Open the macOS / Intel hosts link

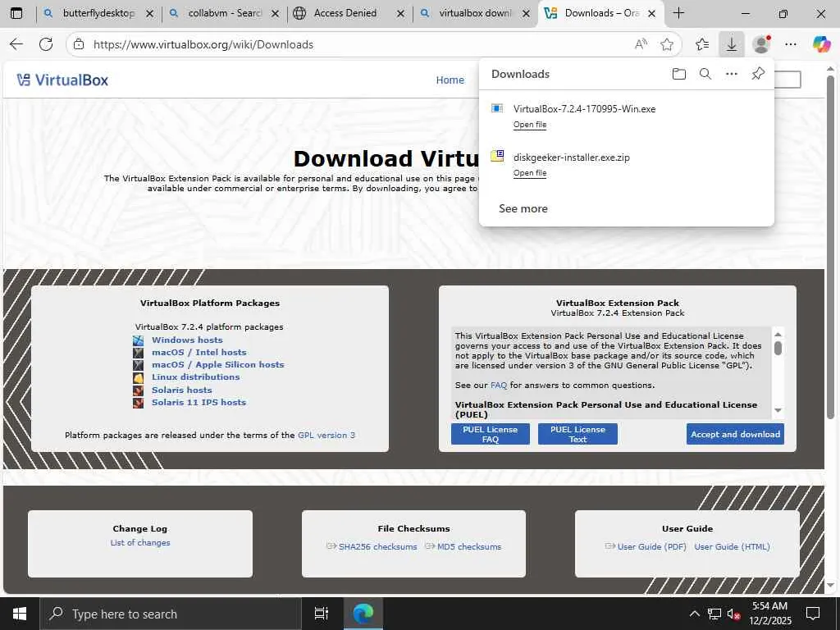click(199, 352)
